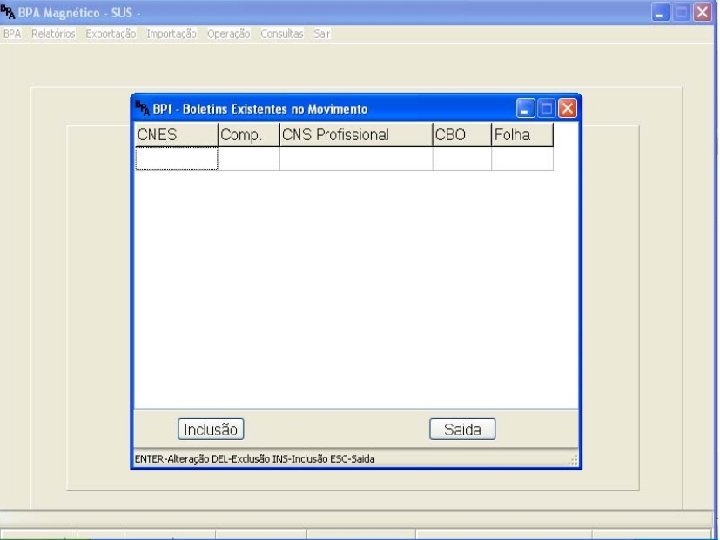The width and height of the screenshot is (720, 540).
Task: Close the BPI Boletins Existentes dialog
Action: pyautogui.click(x=568, y=109)
